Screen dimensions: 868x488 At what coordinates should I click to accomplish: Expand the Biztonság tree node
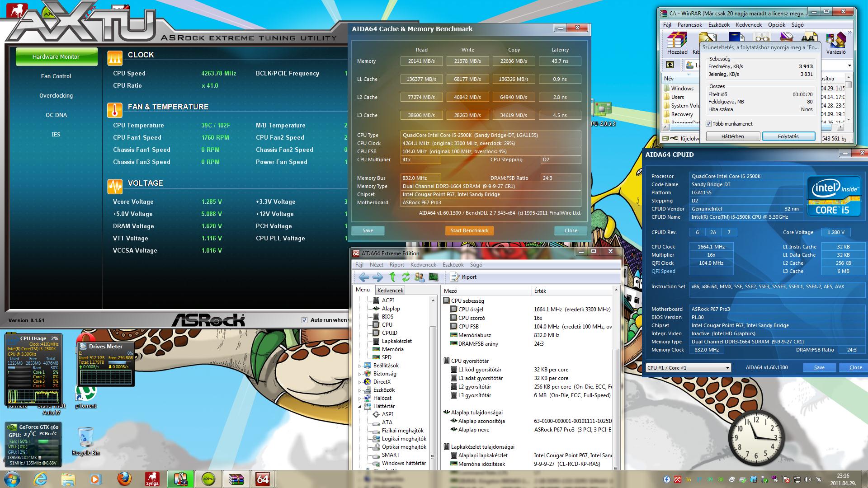coord(360,374)
